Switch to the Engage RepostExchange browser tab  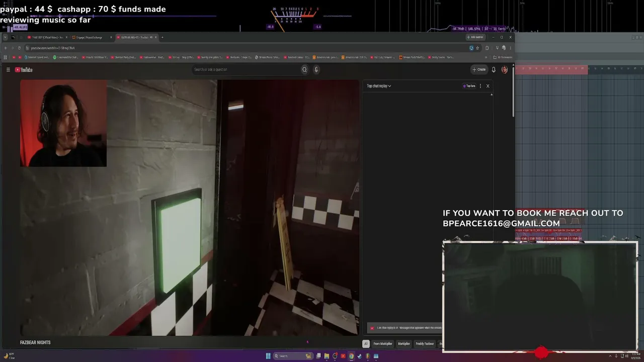[x=92, y=37]
